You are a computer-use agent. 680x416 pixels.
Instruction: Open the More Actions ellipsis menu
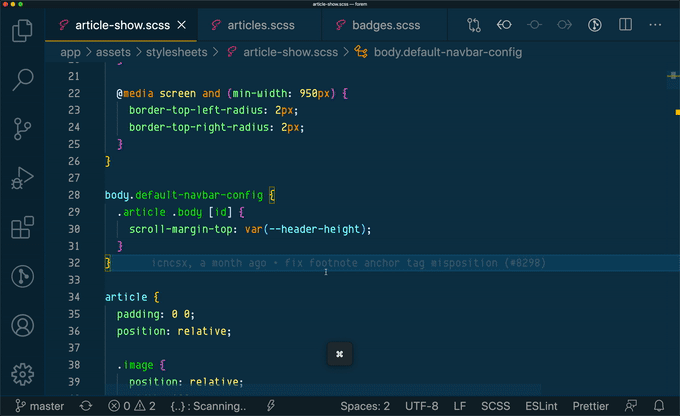click(x=655, y=25)
